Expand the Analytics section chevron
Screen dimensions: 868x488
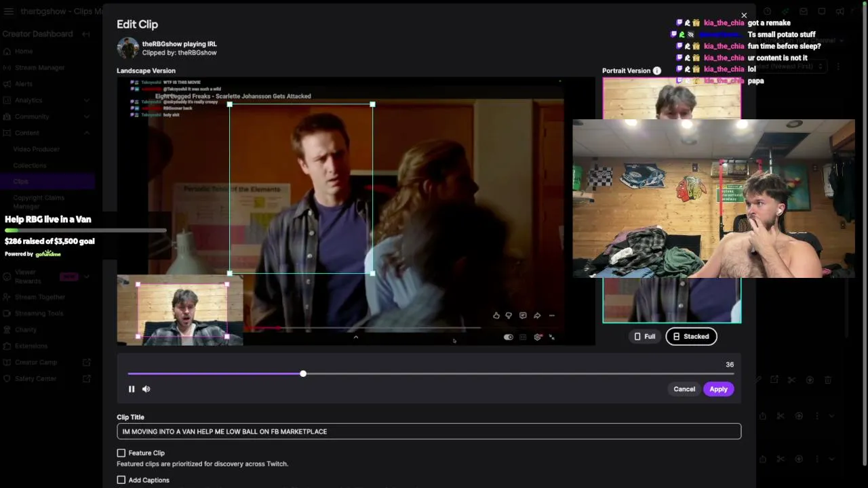coord(87,100)
